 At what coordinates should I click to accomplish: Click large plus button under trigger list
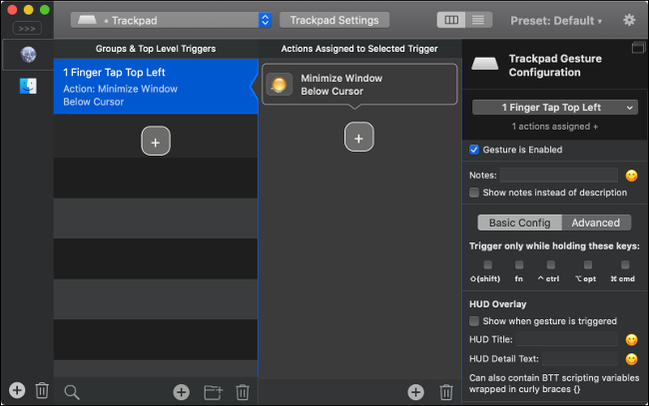tap(156, 141)
